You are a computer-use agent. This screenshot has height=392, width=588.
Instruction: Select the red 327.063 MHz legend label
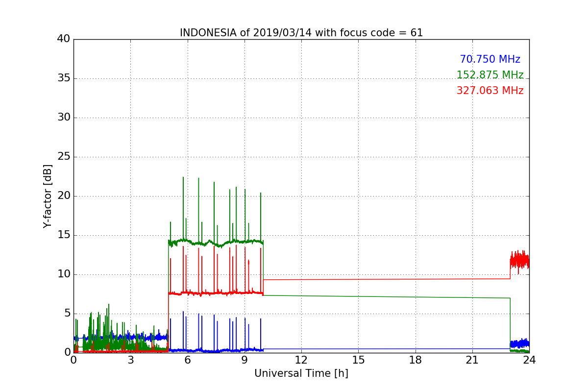490,91
